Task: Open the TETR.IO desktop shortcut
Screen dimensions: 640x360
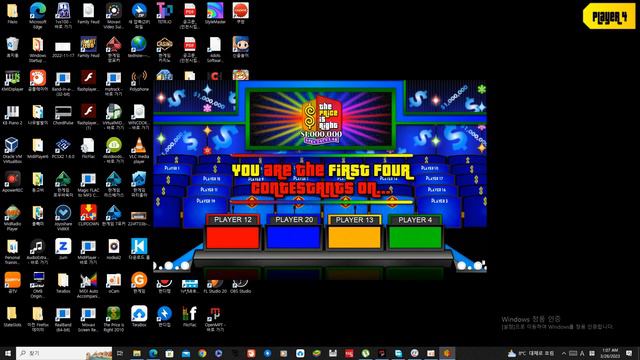Action: pos(164,13)
